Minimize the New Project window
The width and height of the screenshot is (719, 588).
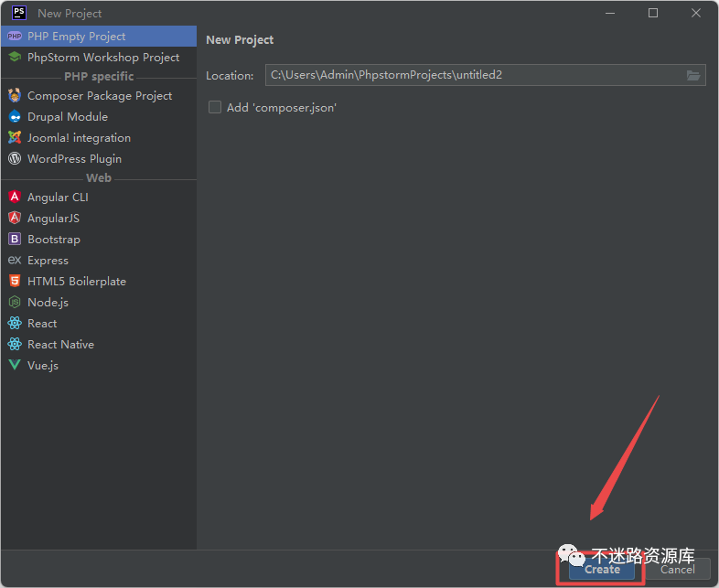coord(610,13)
